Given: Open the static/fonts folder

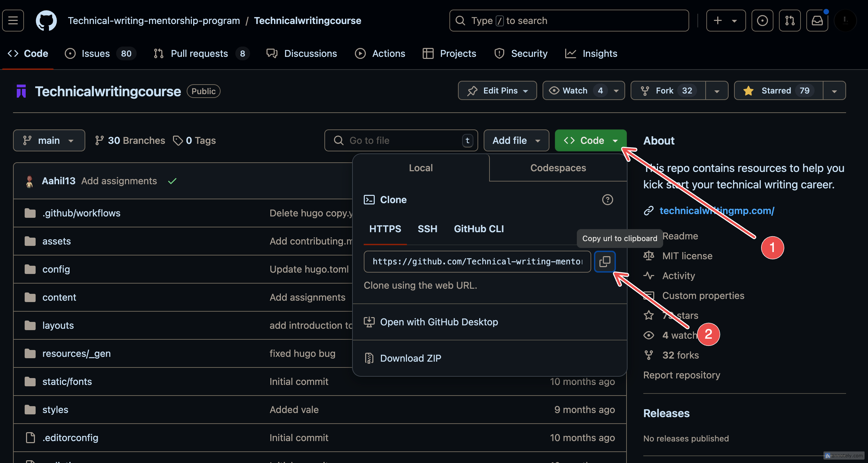Looking at the screenshot, I should [67, 381].
